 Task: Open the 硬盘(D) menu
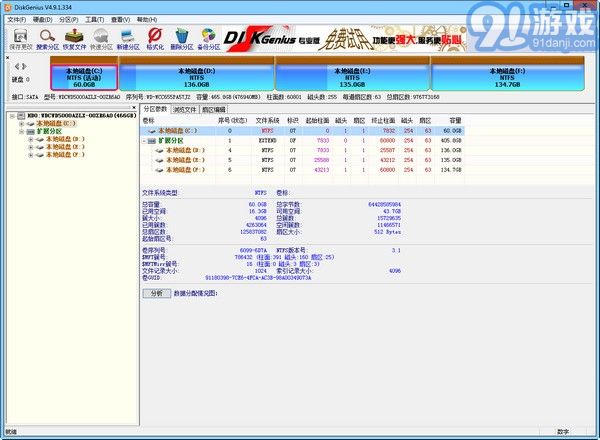click(42, 20)
